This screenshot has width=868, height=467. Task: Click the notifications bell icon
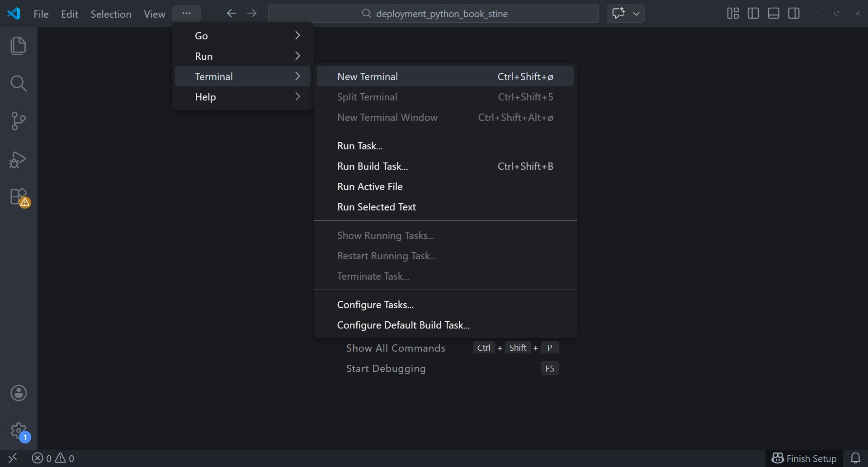pyautogui.click(x=855, y=458)
